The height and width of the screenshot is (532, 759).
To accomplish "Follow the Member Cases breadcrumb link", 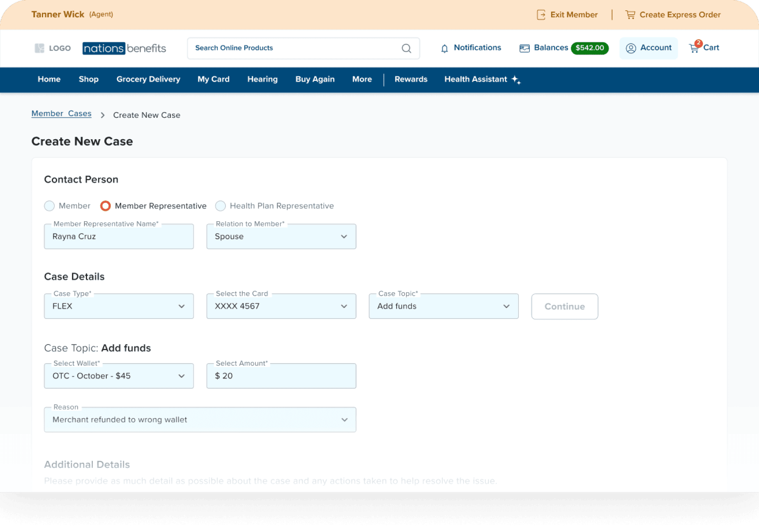I will (61, 114).
